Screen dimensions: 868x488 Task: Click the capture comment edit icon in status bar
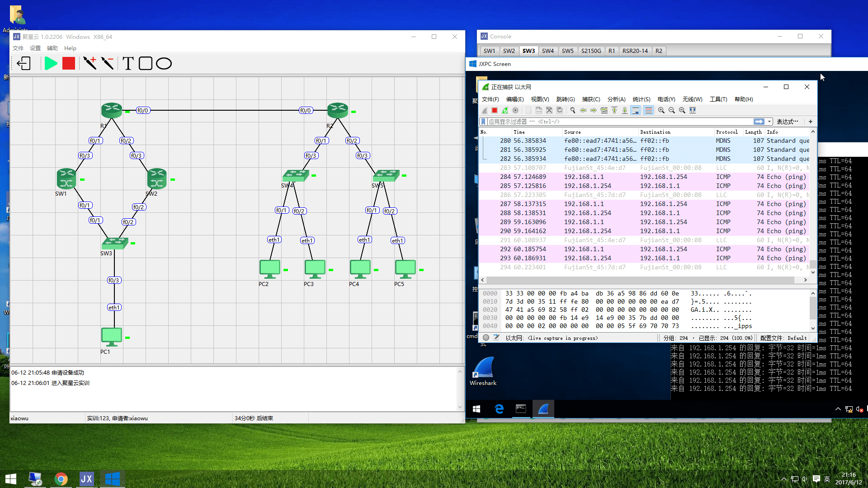496,338
